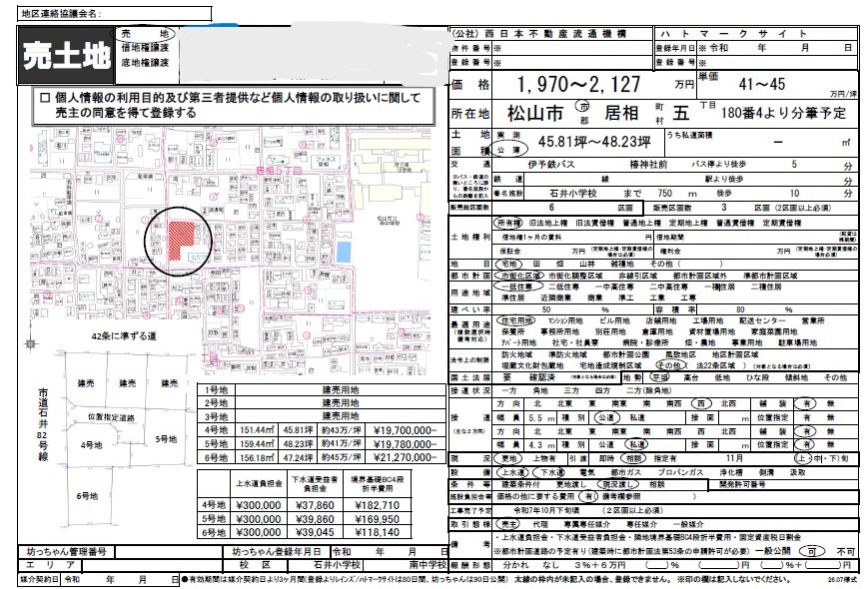The width and height of the screenshot is (868, 589).
Task: Click the city name 松山市
Action: [534, 114]
